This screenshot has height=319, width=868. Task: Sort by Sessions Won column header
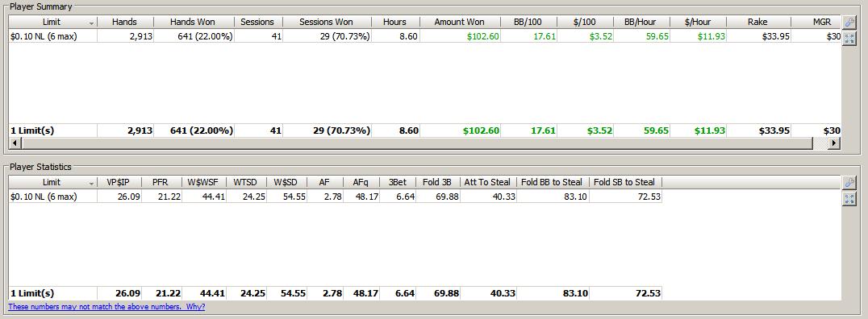point(326,22)
